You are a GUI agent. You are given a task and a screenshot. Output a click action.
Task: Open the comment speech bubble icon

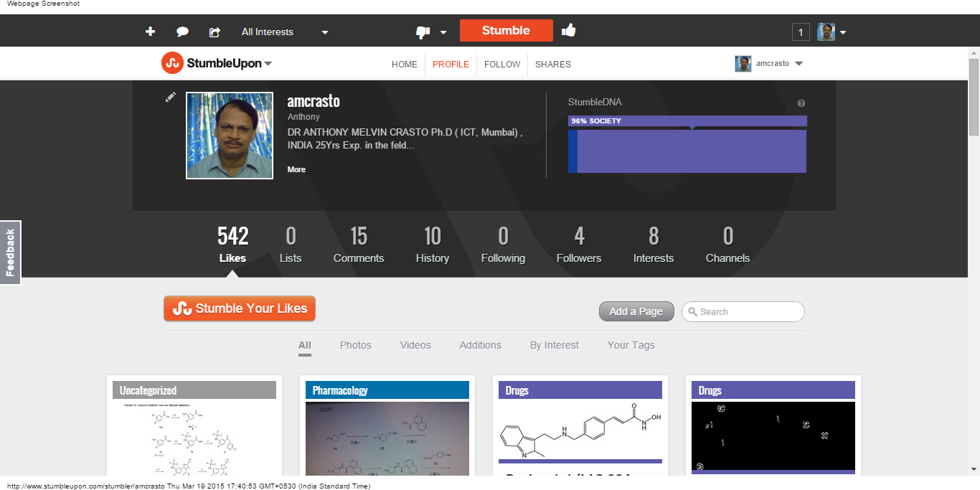[182, 32]
